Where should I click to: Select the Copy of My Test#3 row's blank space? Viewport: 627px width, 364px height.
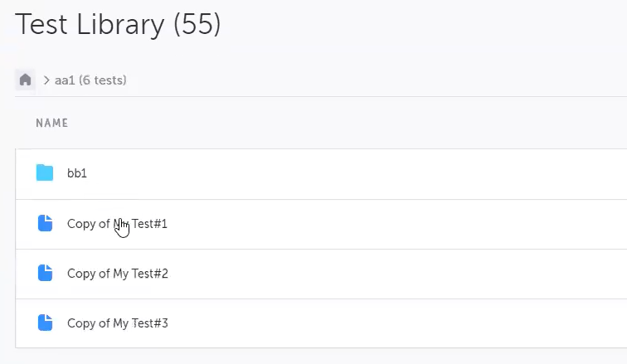pos(373,323)
